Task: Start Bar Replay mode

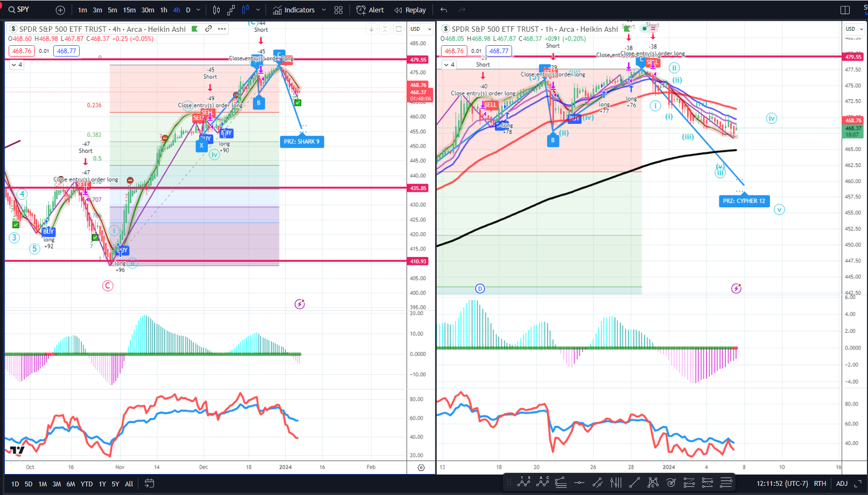Action: [x=410, y=10]
